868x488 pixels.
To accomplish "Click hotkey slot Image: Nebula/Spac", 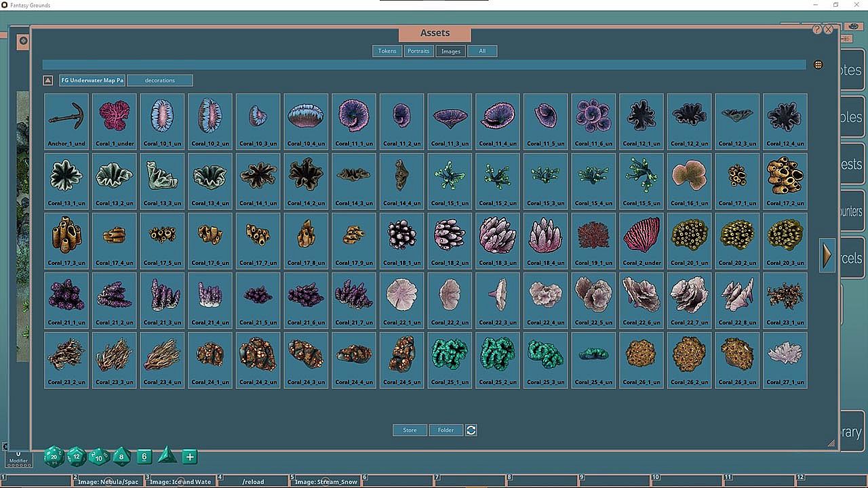I will coord(108,481).
